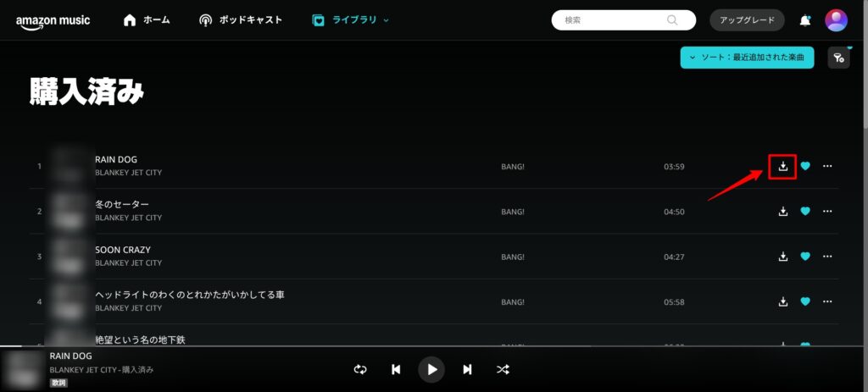
Task: Download the RAIN DOG track
Action: (x=783, y=166)
